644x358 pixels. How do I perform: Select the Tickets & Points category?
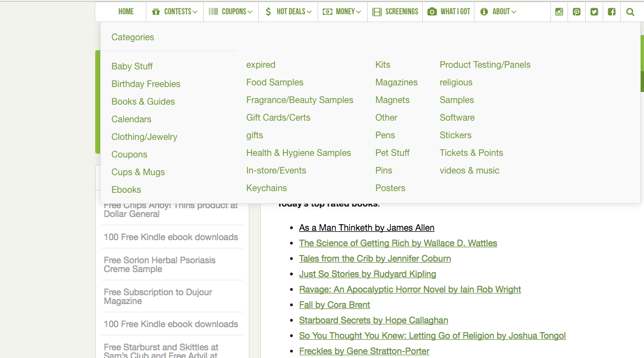(471, 153)
